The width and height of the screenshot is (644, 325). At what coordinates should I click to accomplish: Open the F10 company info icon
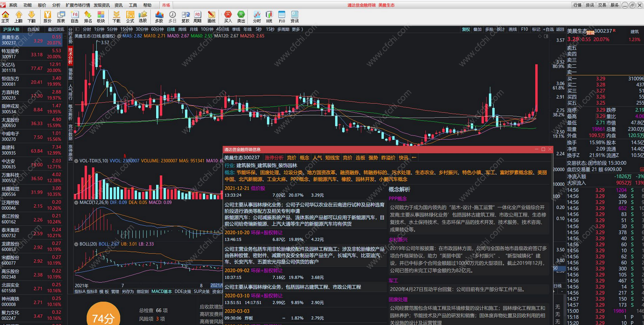pyautogui.click(x=282, y=17)
